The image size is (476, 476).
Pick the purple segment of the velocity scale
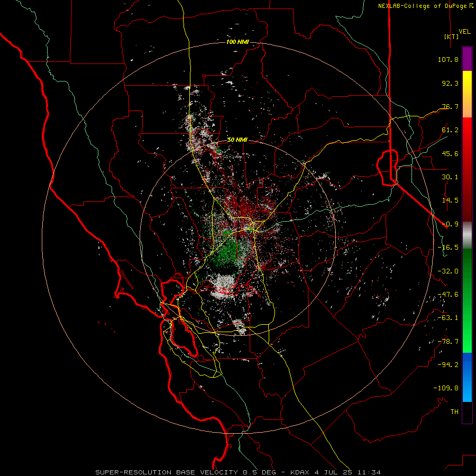coord(467,59)
